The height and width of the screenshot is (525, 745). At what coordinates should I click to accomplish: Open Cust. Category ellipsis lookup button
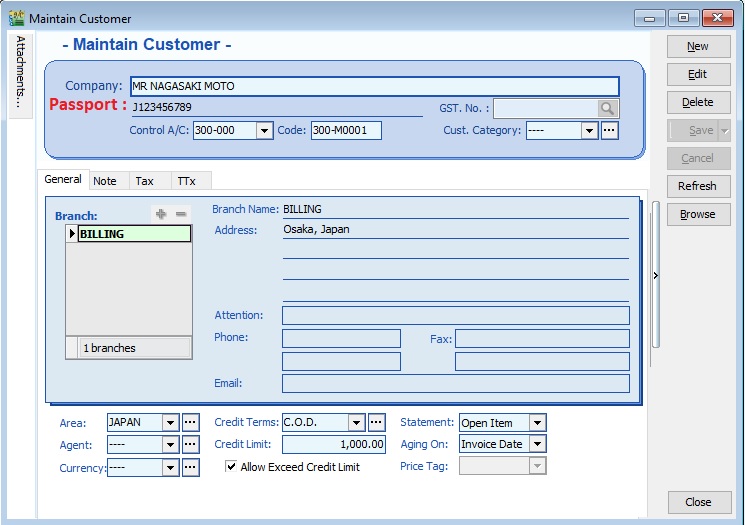point(609,130)
